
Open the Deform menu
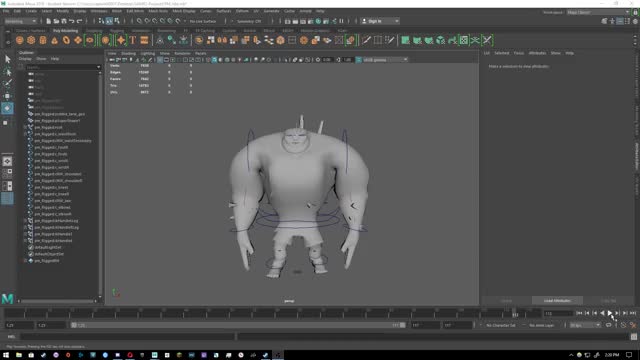click(x=242, y=11)
